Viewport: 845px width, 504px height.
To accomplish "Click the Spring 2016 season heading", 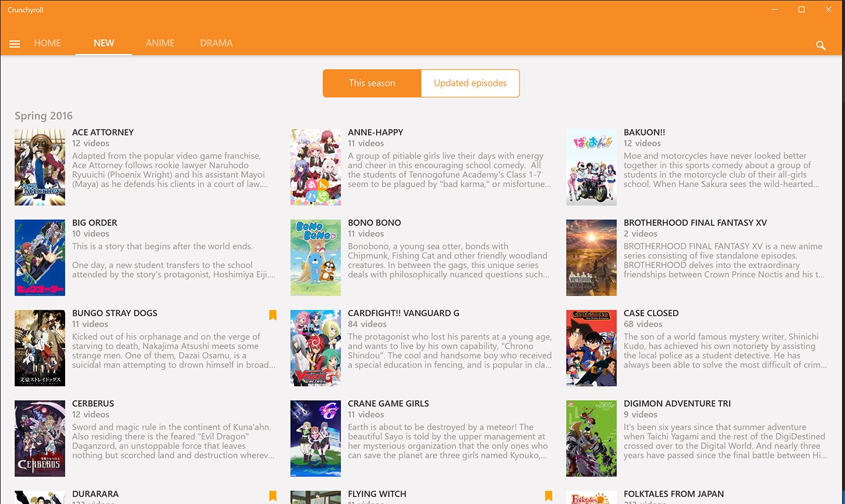I will pyautogui.click(x=43, y=116).
